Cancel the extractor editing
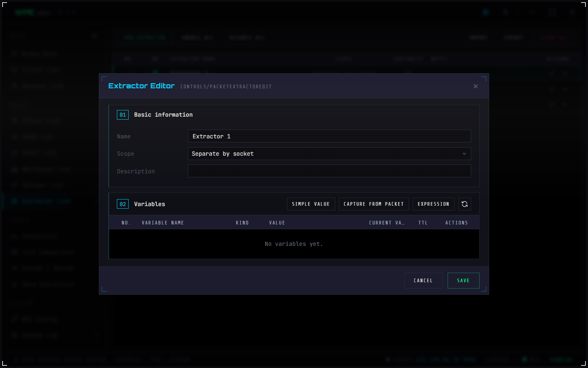The width and height of the screenshot is (588, 368). pos(423,280)
